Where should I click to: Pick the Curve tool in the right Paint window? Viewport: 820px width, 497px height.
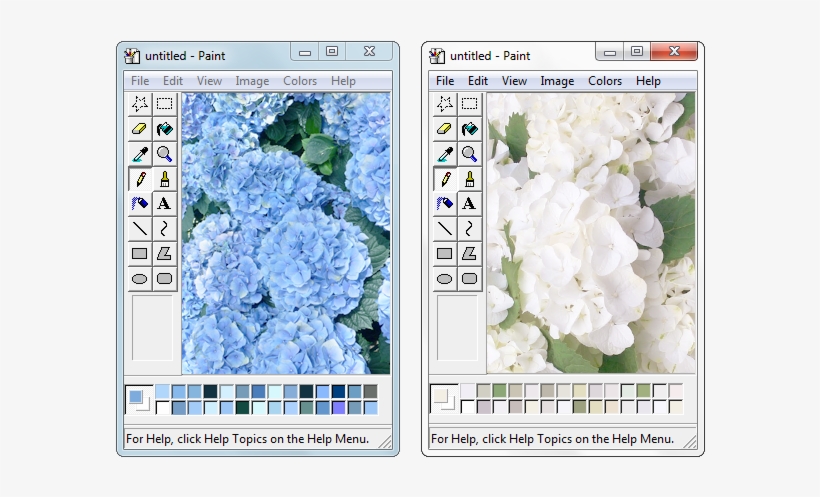click(469, 229)
